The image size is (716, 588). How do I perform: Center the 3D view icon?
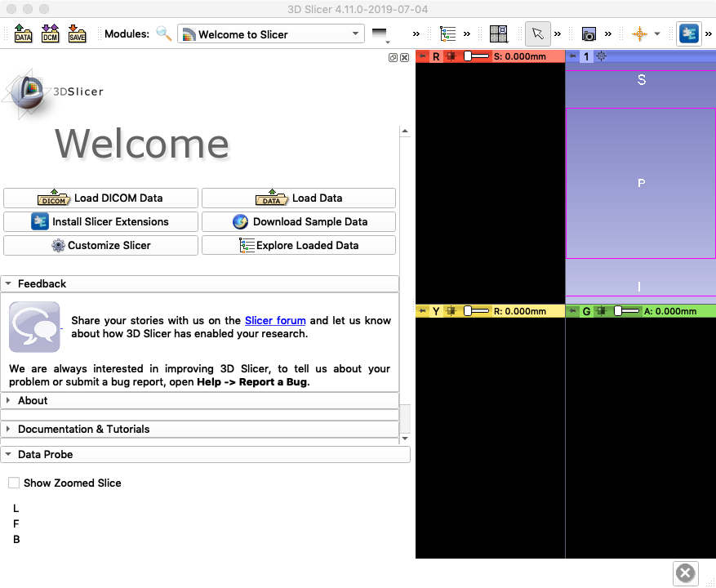(602, 56)
